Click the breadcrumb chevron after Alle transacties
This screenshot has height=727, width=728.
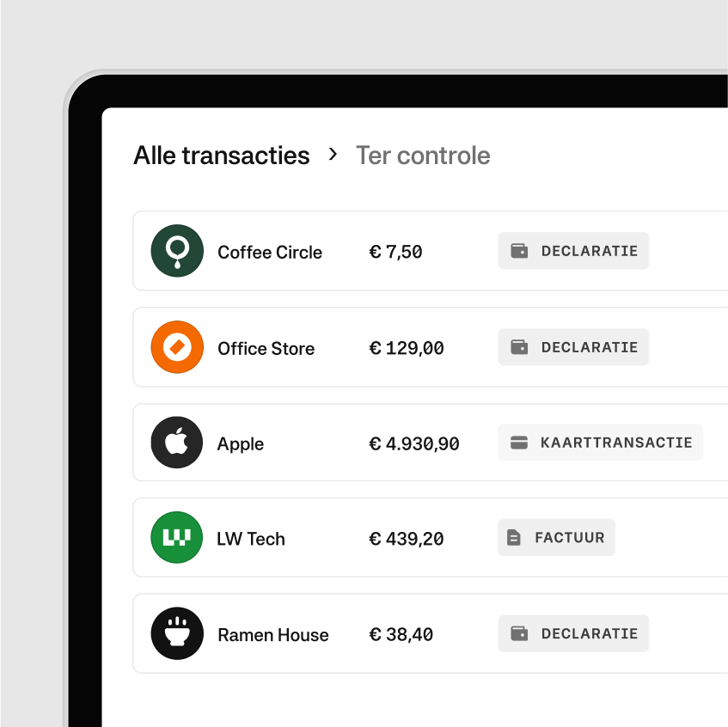coord(333,154)
